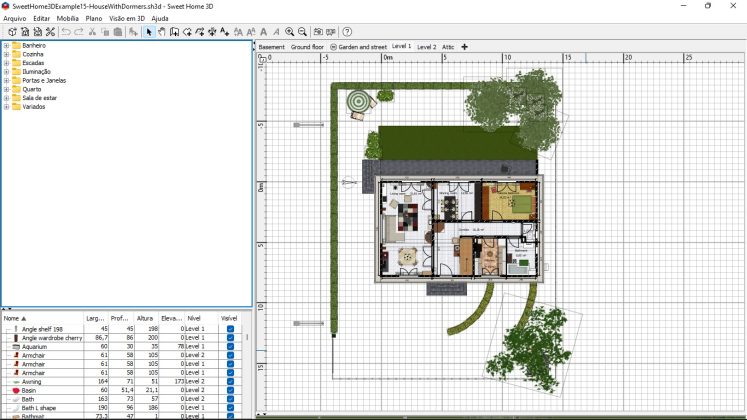The image size is (747, 420).
Task: Toggle the Aquarium visible checkbox
Action: [231, 347]
